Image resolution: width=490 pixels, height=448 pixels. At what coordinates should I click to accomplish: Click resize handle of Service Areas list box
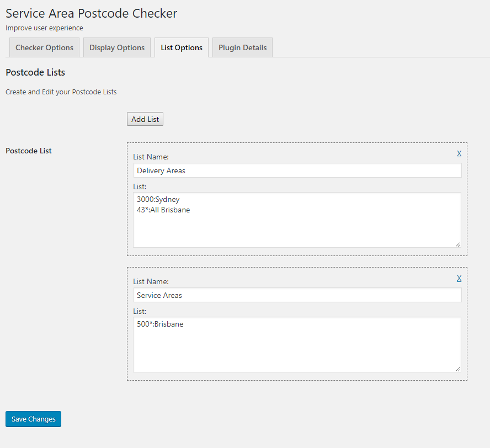[457, 369]
